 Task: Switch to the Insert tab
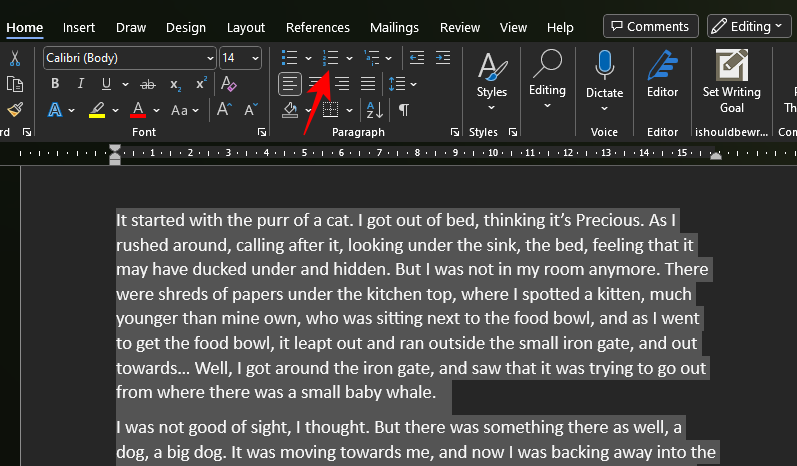79,27
